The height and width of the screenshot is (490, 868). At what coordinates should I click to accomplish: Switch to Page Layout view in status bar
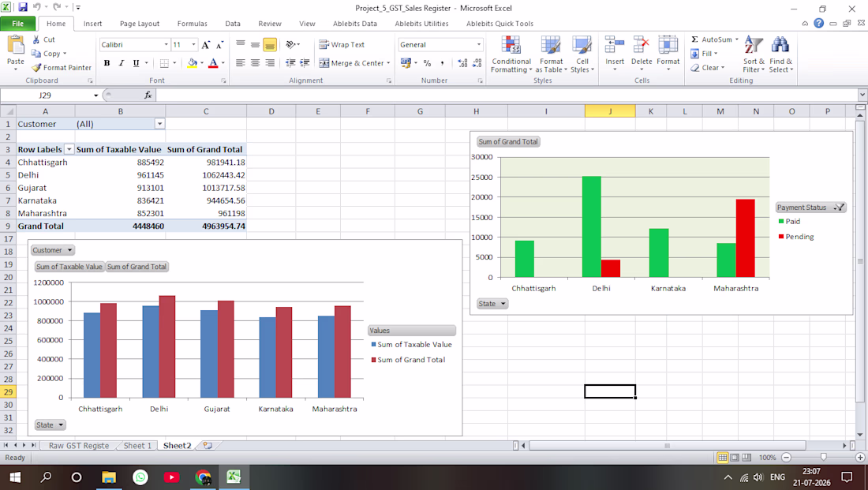[735, 458]
